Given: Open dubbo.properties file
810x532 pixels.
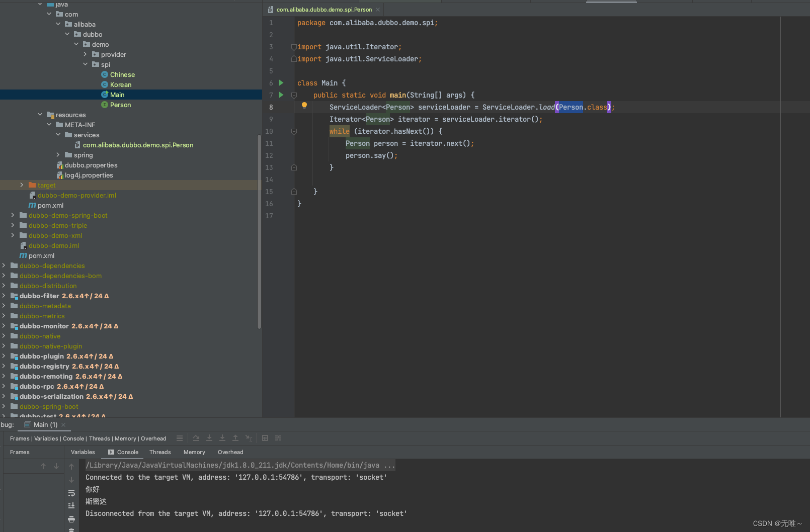Looking at the screenshot, I should tap(91, 165).
